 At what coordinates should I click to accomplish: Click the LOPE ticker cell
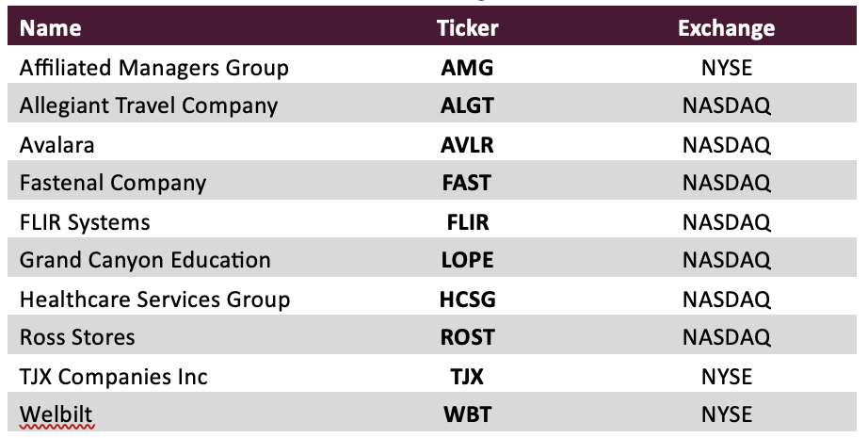tap(467, 260)
